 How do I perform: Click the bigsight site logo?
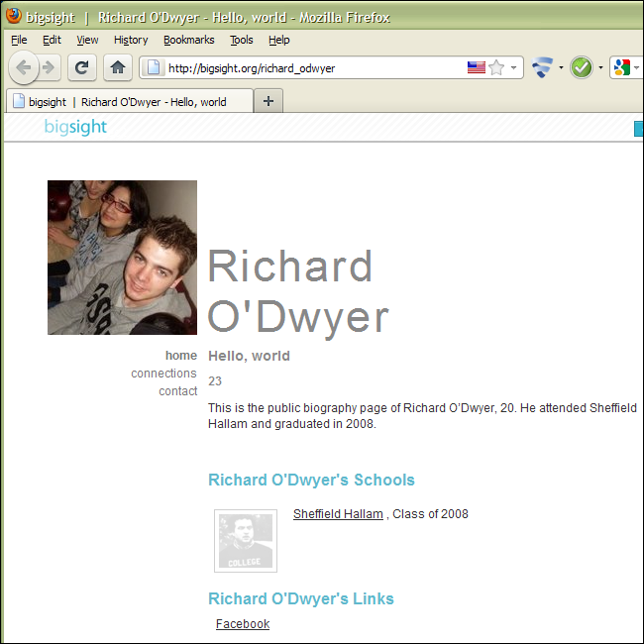click(75, 127)
